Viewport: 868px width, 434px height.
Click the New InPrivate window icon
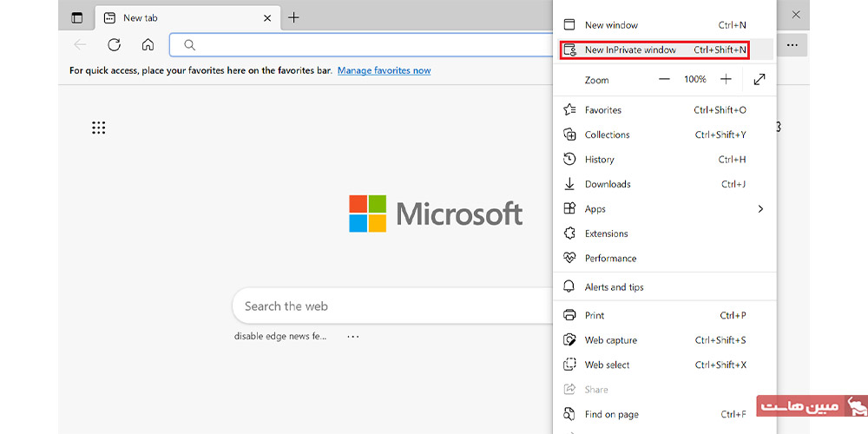[569, 50]
